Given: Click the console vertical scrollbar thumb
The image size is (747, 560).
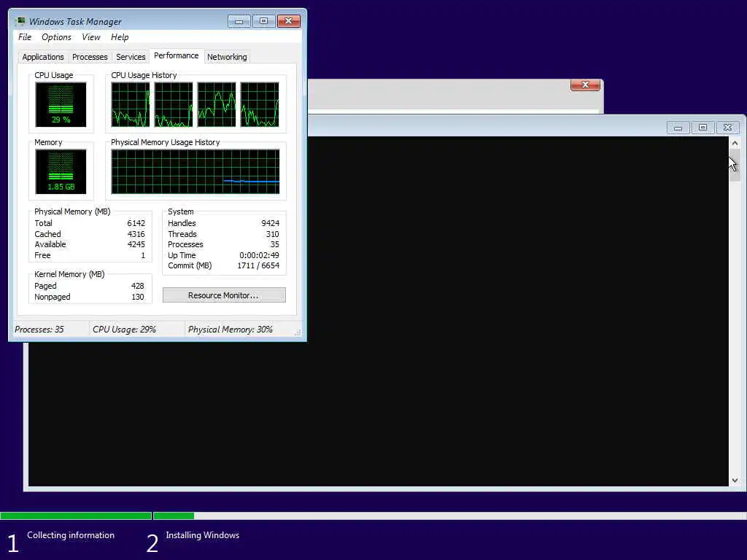Looking at the screenshot, I should coord(735,165).
